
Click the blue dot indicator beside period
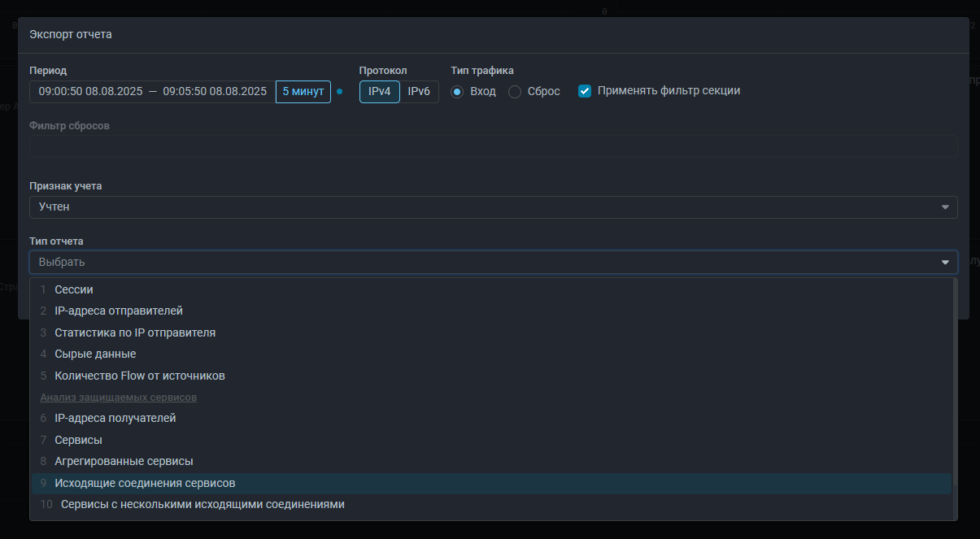click(x=340, y=92)
